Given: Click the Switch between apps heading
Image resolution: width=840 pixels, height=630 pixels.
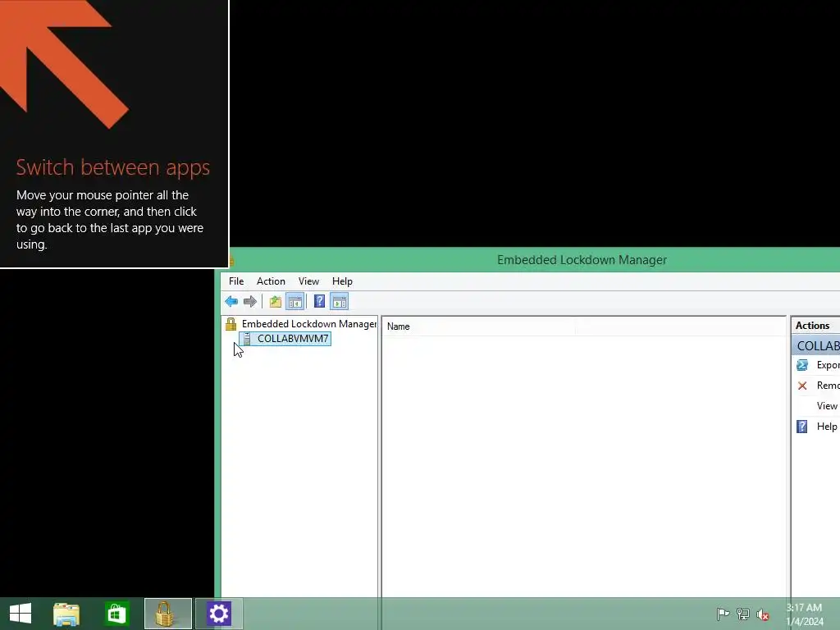Looking at the screenshot, I should [113, 167].
